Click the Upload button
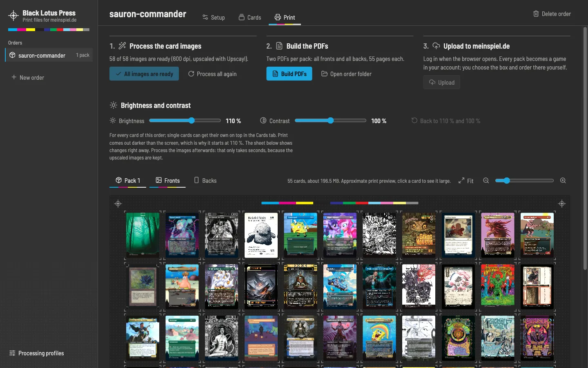588x368 pixels. [x=441, y=83]
